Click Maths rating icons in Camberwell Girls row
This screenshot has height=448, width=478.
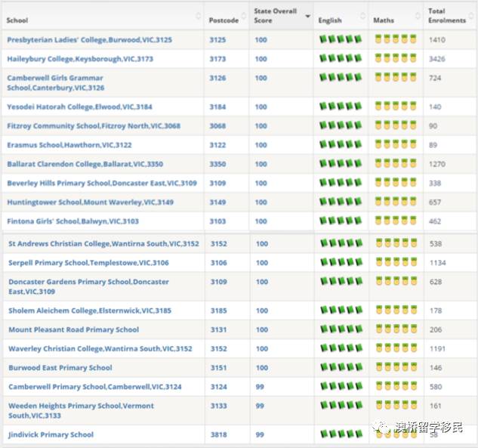[396, 78]
